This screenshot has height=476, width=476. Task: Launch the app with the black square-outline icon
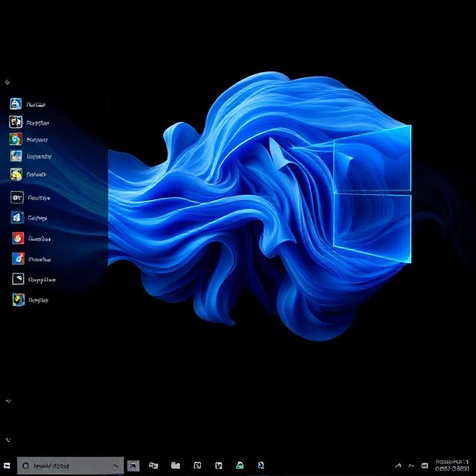pyautogui.click(x=17, y=280)
